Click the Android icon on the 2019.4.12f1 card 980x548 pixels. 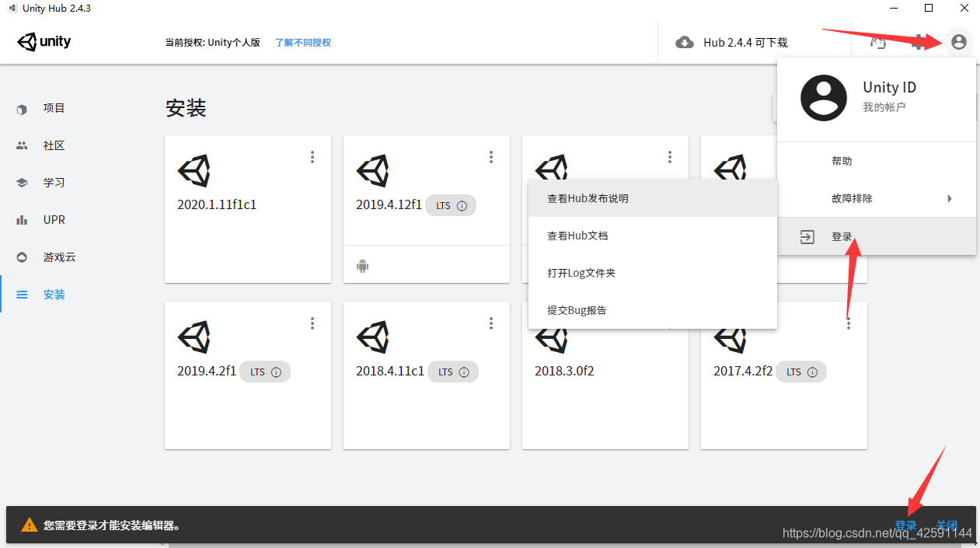(362, 266)
